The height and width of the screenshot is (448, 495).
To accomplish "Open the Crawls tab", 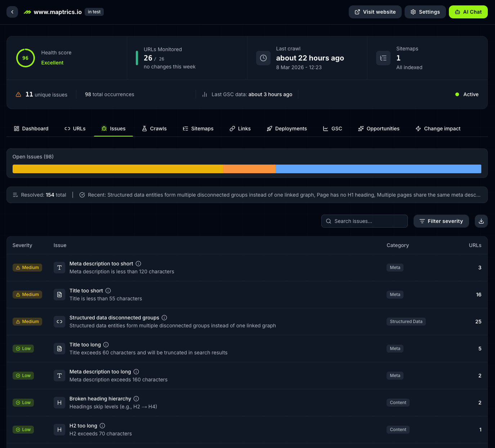I will tap(154, 129).
